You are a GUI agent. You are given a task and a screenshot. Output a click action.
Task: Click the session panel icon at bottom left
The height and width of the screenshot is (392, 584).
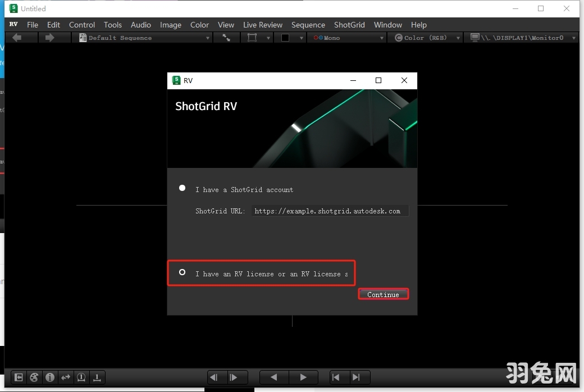18,377
